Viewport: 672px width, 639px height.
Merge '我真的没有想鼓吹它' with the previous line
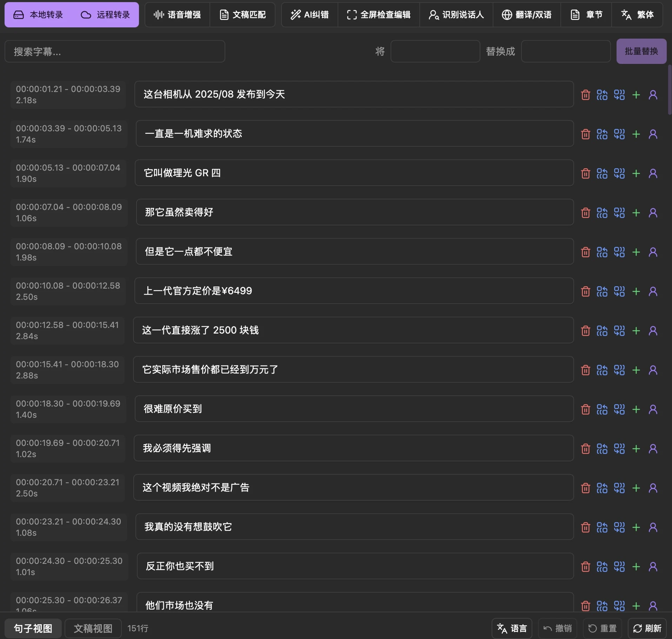pyautogui.click(x=602, y=527)
